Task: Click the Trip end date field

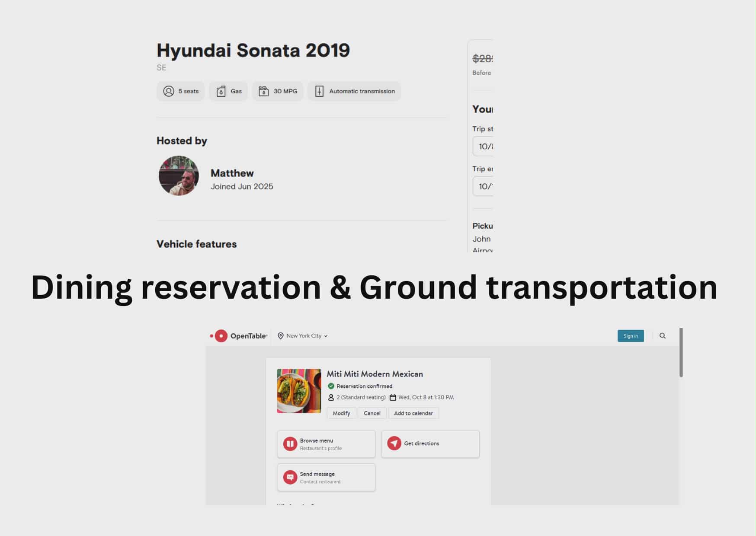Action: tap(484, 186)
